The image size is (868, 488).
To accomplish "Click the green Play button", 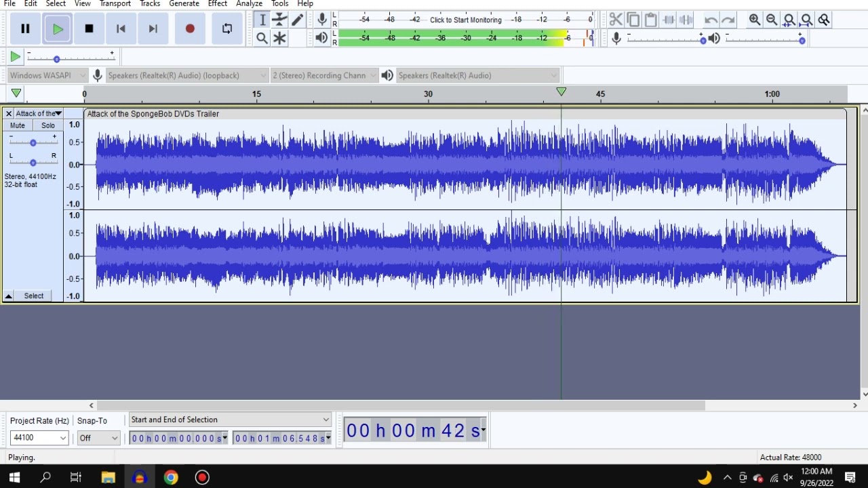I will click(x=58, y=28).
